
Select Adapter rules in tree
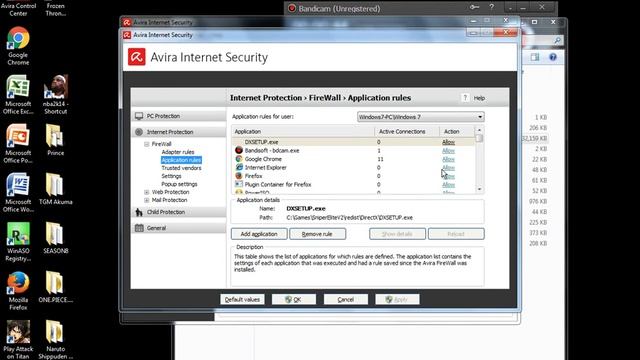178,152
